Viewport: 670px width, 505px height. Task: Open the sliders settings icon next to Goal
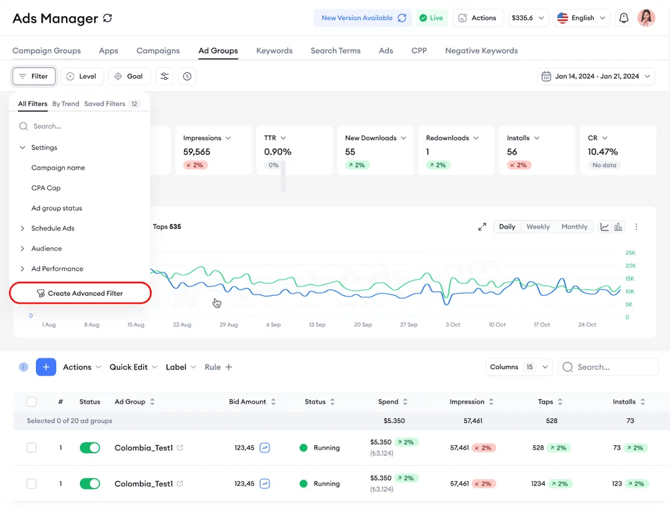pos(165,76)
